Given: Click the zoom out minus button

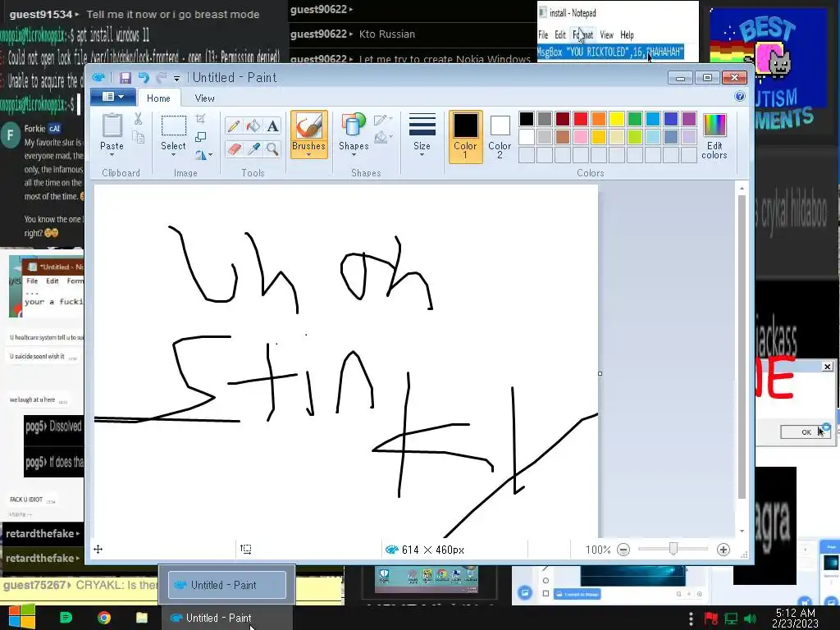Looking at the screenshot, I should [623, 550].
